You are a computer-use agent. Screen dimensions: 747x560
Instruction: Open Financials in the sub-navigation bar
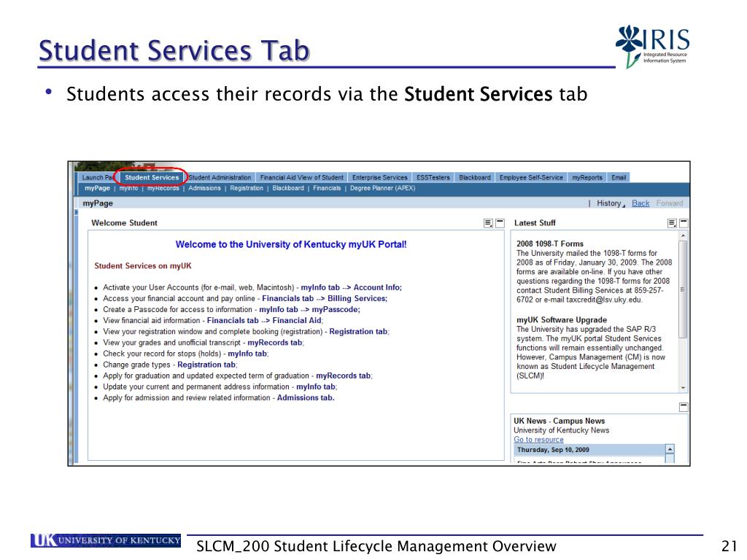tap(327, 188)
